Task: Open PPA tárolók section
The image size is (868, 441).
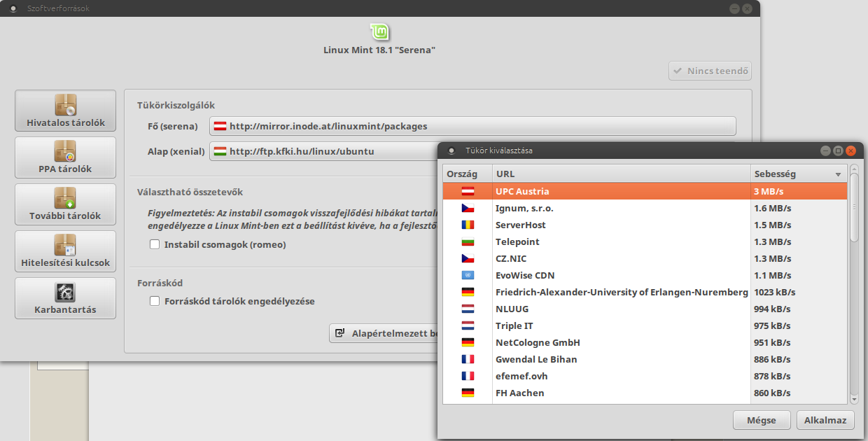Action: tap(66, 157)
